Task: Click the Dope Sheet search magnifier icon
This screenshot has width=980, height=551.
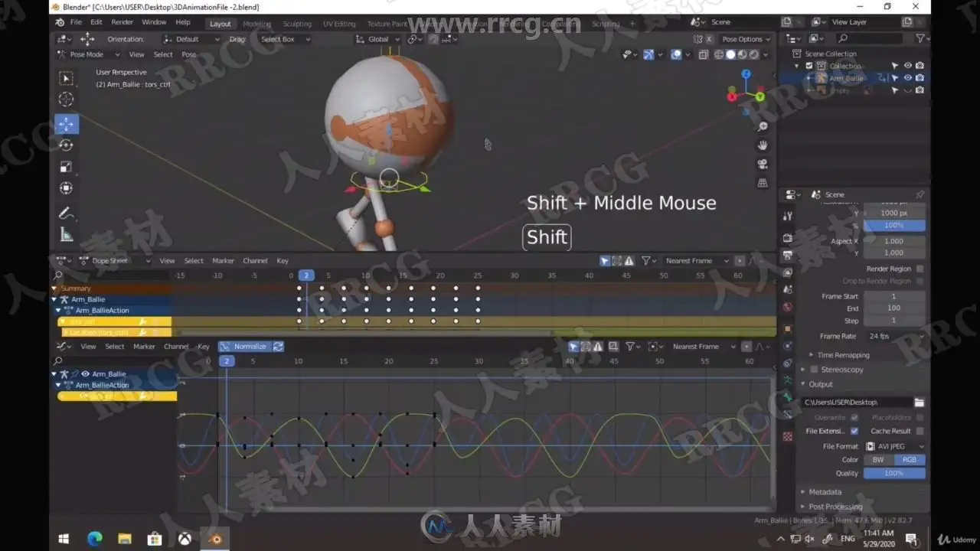Action: point(58,275)
